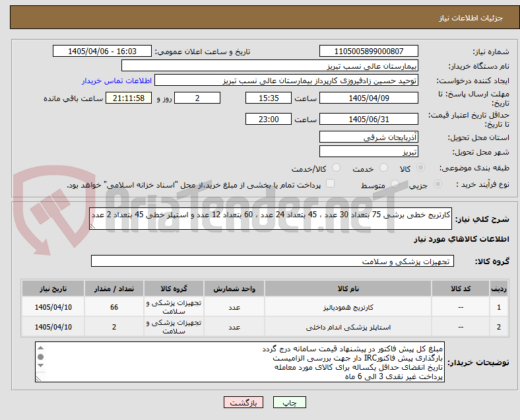This screenshot has height=420, width=520.
Task: Click the تاریخ نیاز column header
Action: (53, 289)
